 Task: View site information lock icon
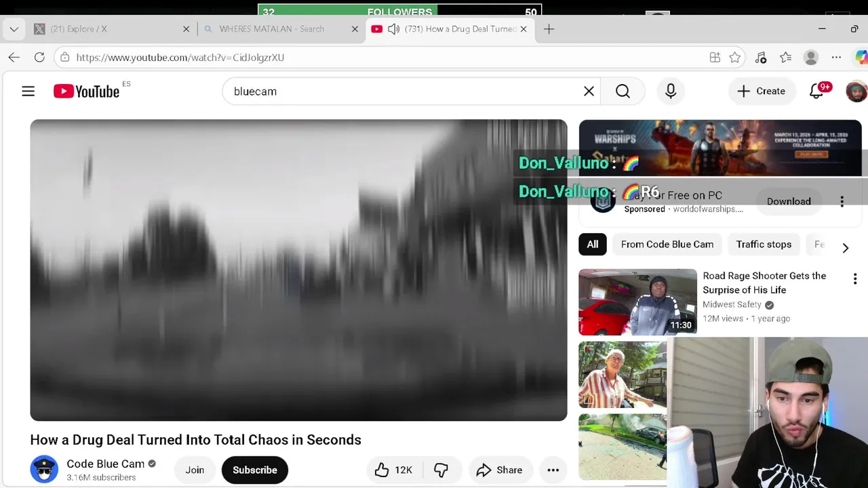coord(65,58)
